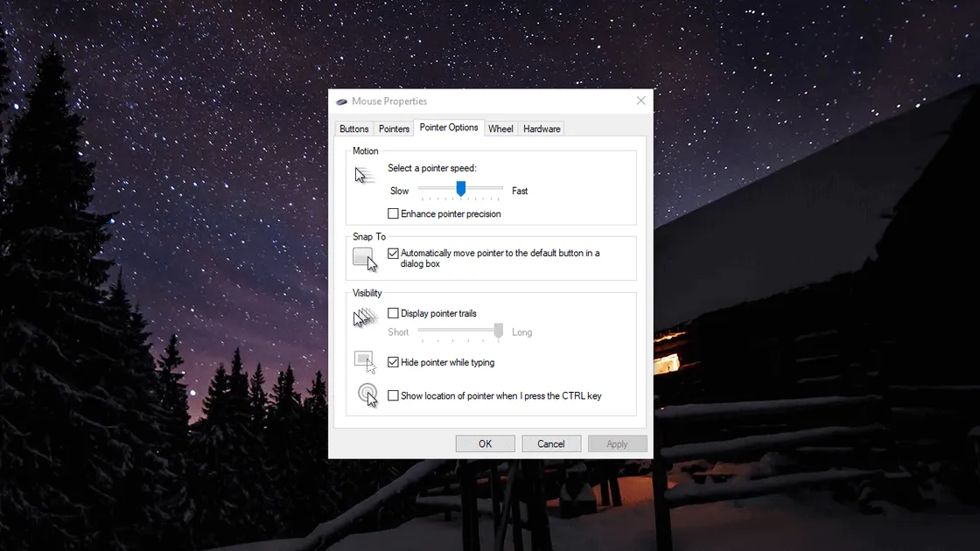Click the pointer speed slider handle
The width and height of the screenshot is (980, 551).
[x=461, y=190]
